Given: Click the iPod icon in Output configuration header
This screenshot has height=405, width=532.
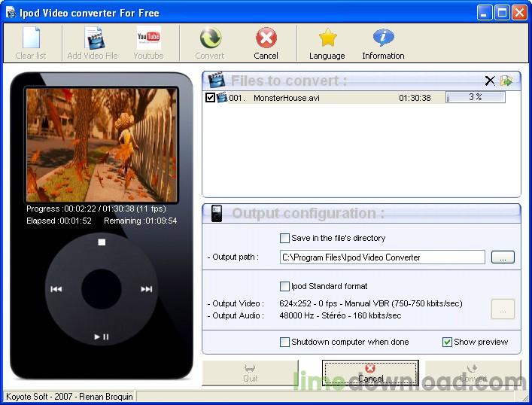Looking at the screenshot, I should coord(217,213).
